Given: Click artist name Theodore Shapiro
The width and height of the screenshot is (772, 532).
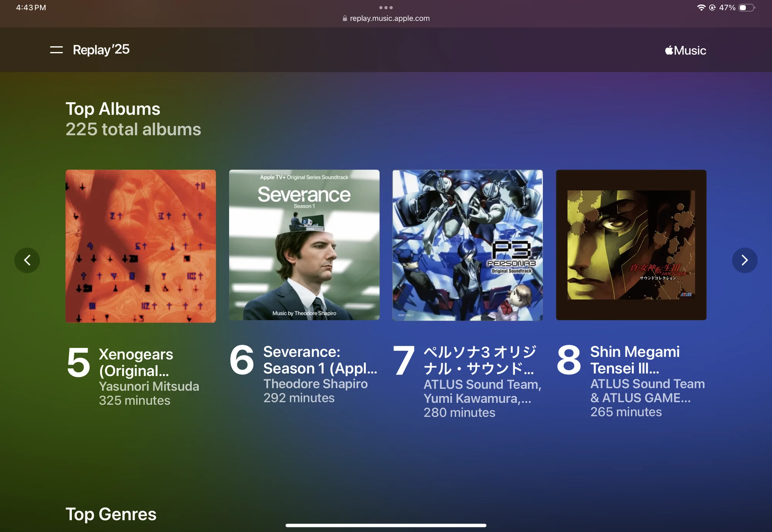Looking at the screenshot, I should [315, 383].
